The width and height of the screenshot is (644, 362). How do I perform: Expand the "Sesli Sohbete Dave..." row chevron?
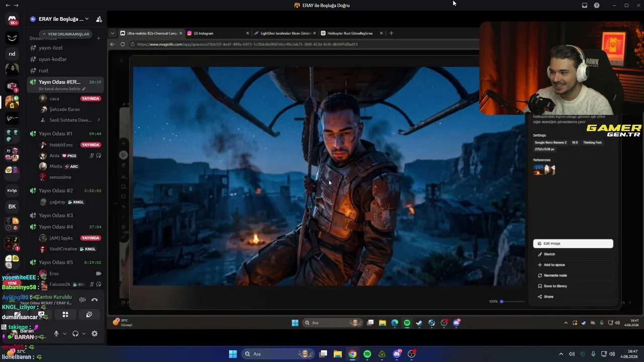[99, 120]
